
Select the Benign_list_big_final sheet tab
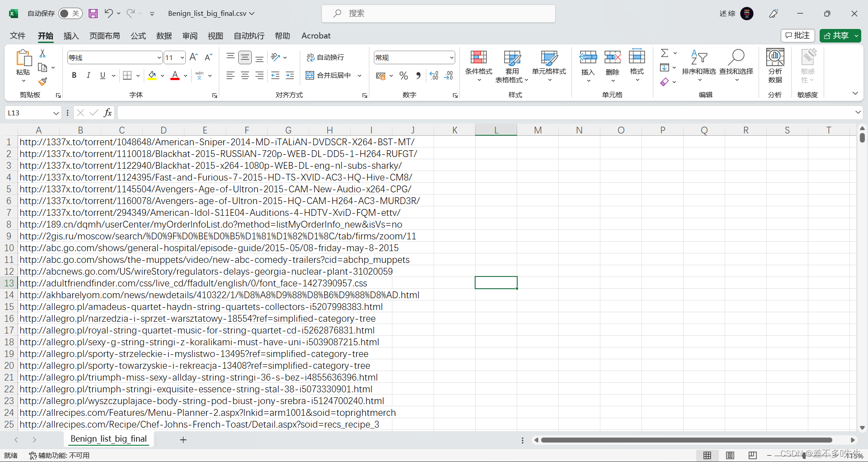click(108, 439)
